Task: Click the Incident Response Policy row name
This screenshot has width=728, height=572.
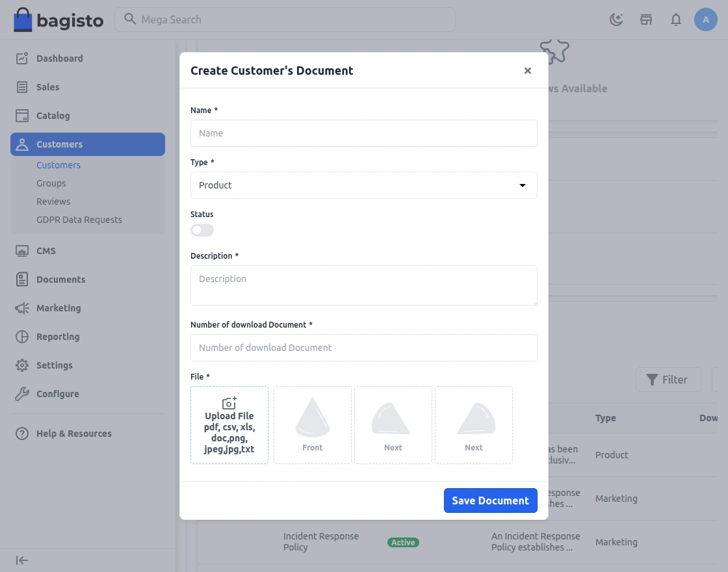Action: coord(321,542)
